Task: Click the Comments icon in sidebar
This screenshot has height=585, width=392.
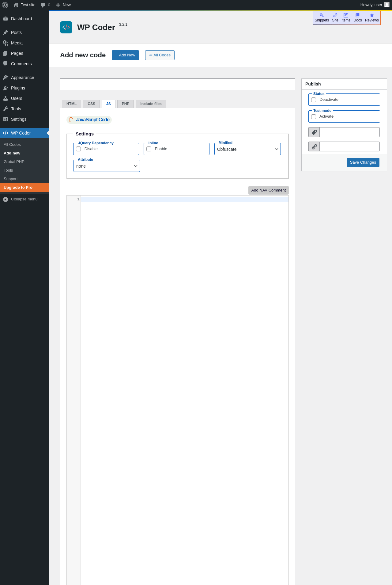Action: [x=6, y=64]
